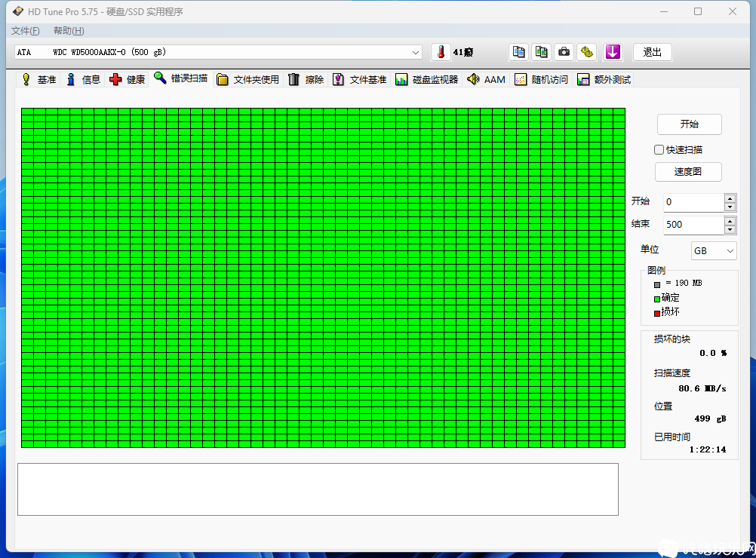
Task: Click the green 确定 legend swatch
Action: click(656, 299)
